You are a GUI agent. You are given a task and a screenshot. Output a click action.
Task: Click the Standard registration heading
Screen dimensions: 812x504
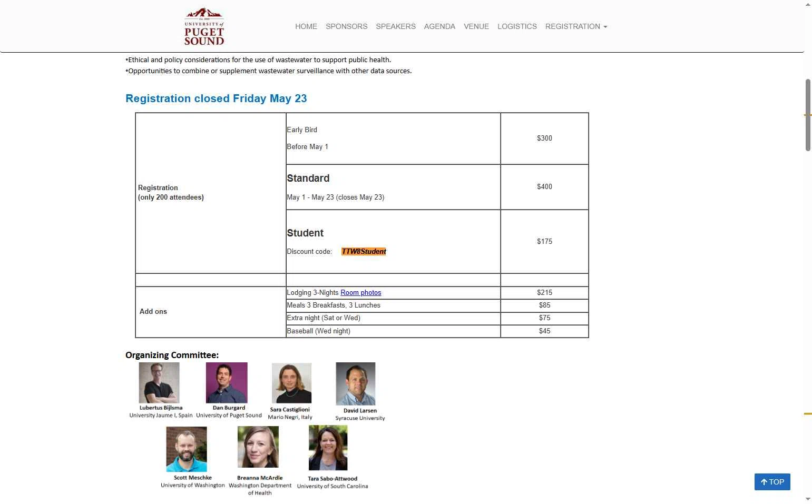308,179
